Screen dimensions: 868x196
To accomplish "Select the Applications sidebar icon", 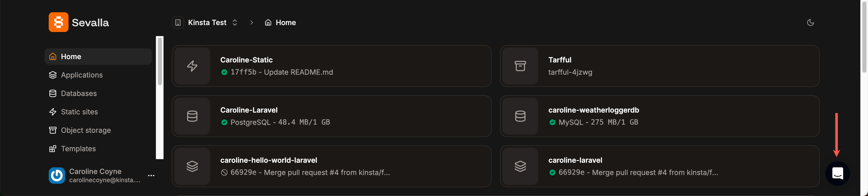I will click(x=53, y=75).
